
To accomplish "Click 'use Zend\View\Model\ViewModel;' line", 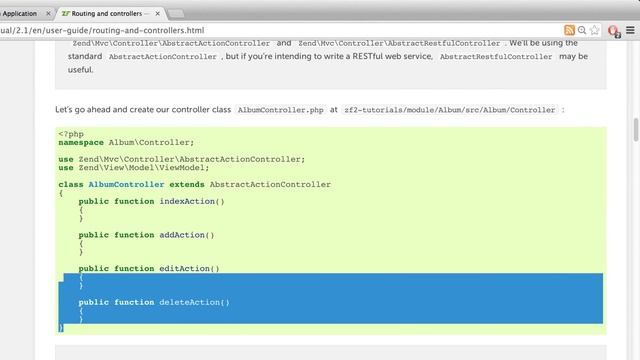I will click(x=133, y=168).
